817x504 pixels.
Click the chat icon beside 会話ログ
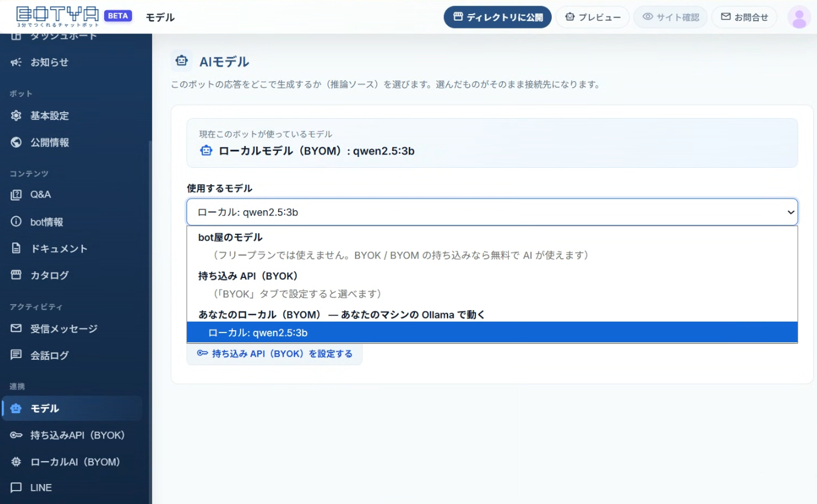(16, 355)
